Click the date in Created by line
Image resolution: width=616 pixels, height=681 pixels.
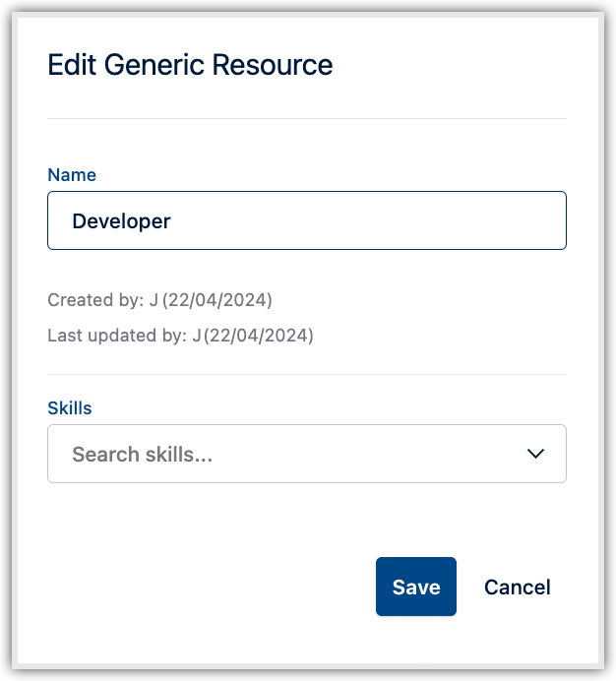point(217,299)
